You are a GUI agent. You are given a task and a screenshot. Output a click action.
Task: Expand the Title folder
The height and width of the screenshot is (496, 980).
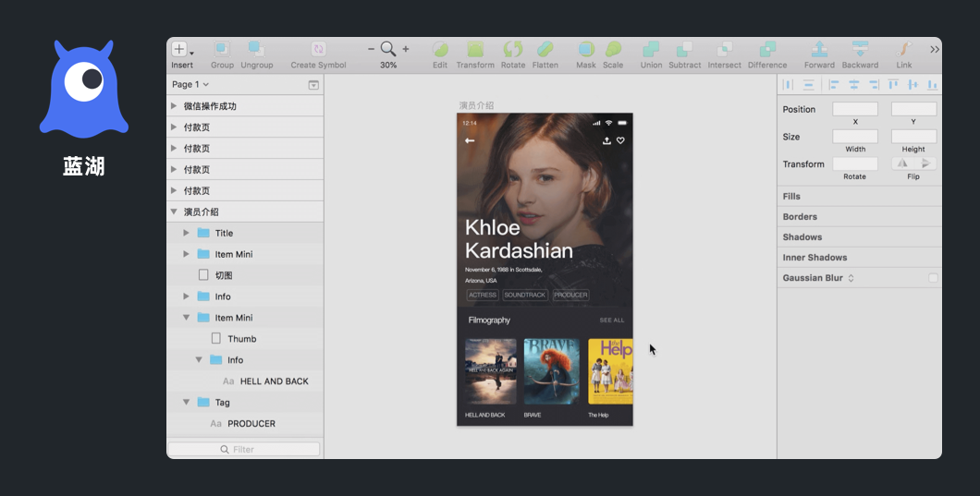point(186,233)
